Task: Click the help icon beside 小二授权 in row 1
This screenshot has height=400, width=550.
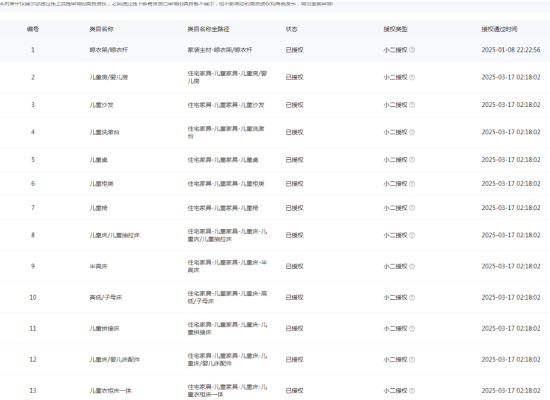Action: (412, 50)
